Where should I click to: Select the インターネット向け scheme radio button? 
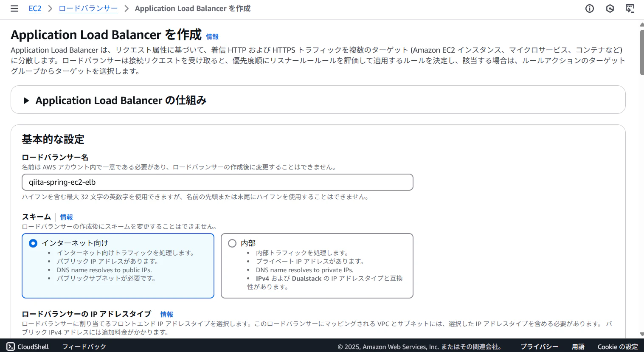pyautogui.click(x=33, y=243)
